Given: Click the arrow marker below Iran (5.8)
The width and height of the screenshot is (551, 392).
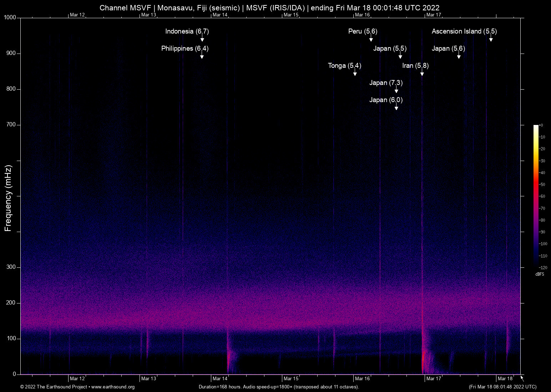Looking at the screenshot, I should pos(422,73).
